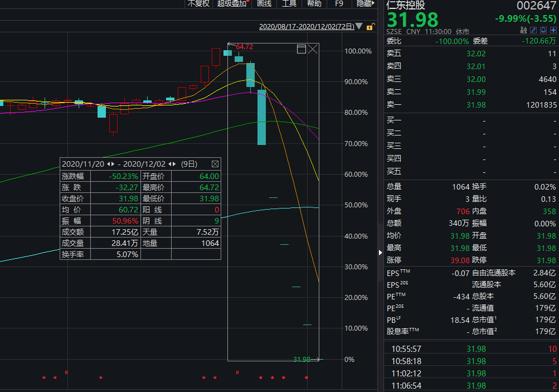559x392 pixels.
Task: Click the second R marker below the chart
Action: [x=237, y=372]
